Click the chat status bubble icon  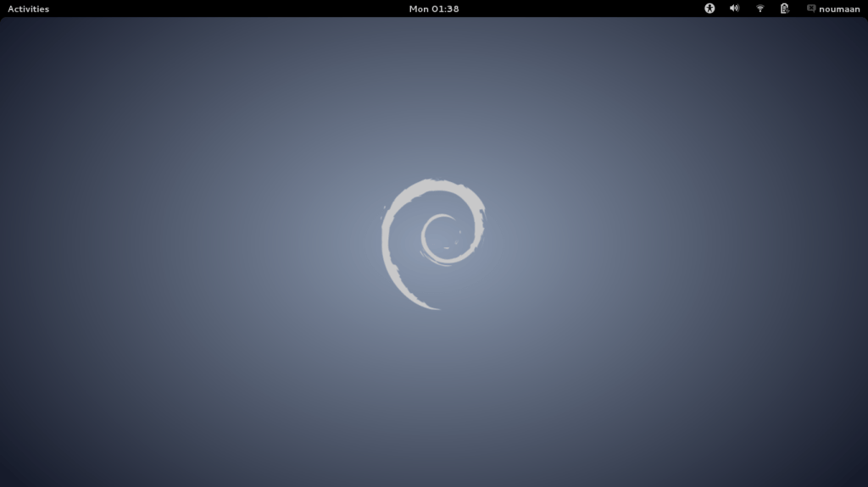[x=811, y=8]
